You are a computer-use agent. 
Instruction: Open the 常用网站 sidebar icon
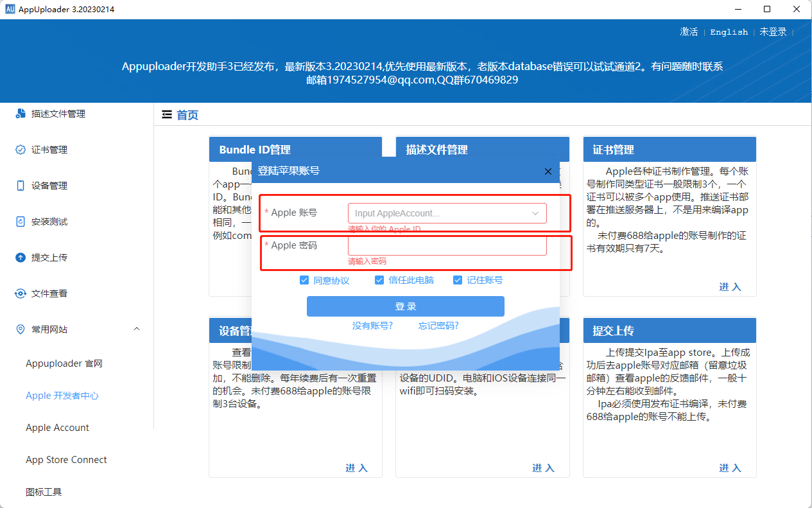pyautogui.click(x=20, y=329)
